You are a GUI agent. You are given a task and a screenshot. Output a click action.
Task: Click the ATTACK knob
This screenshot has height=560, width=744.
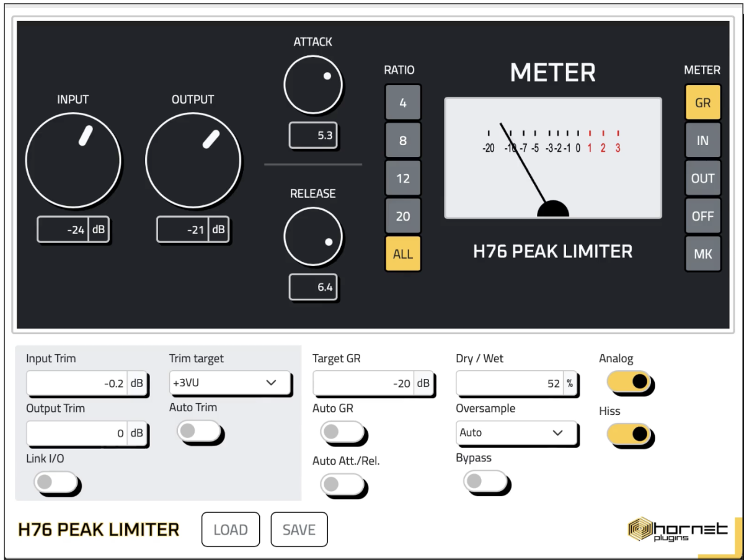click(313, 86)
